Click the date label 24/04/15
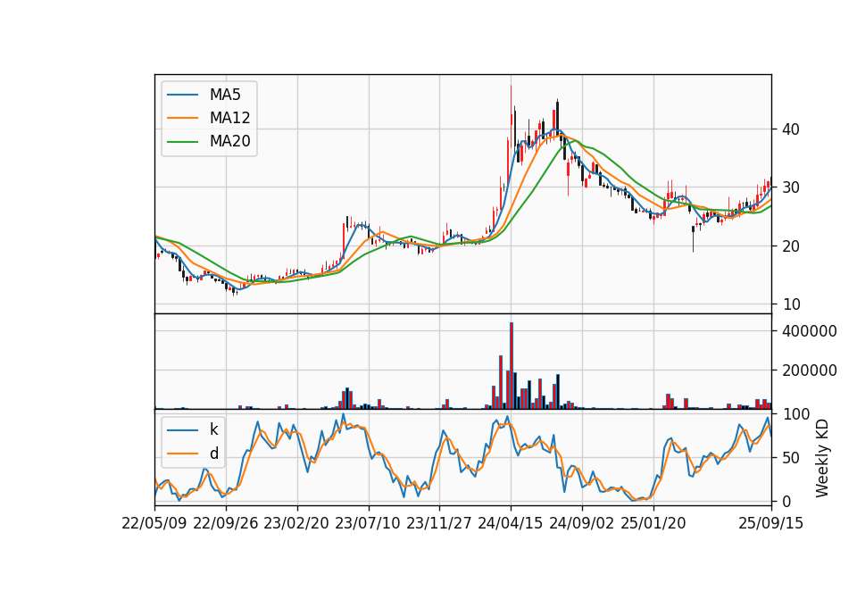 pos(511,523)
